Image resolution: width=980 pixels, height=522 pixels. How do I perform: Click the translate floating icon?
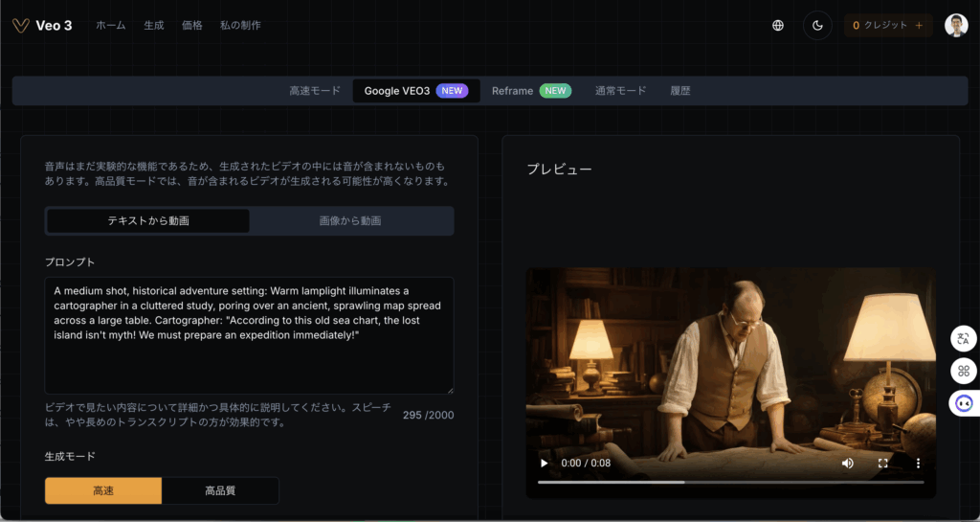coord(964,339)
